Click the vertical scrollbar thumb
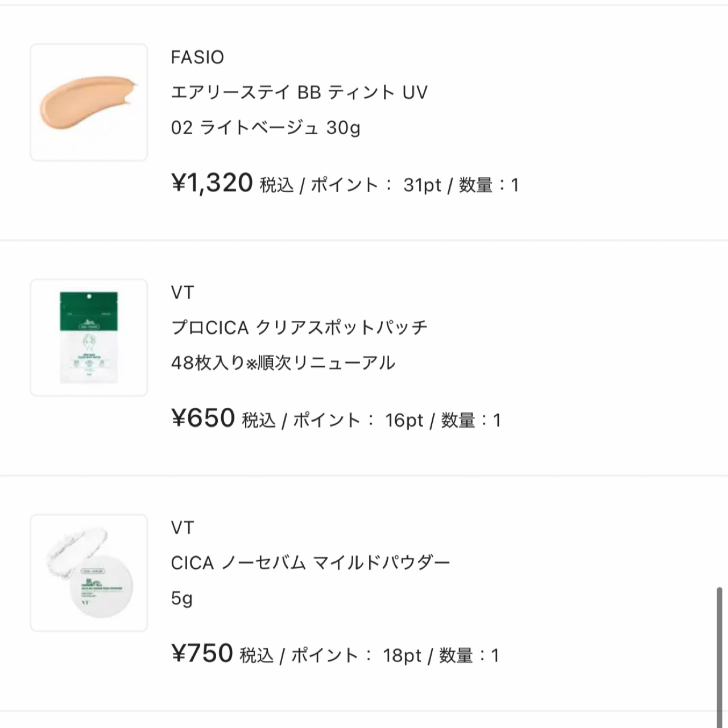The height and width of the screenshot is (728, 728). (719, 654)
